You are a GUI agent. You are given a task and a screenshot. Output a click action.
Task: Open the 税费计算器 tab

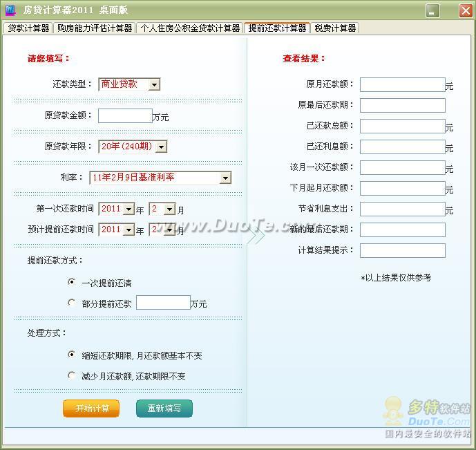pos(335,28)
